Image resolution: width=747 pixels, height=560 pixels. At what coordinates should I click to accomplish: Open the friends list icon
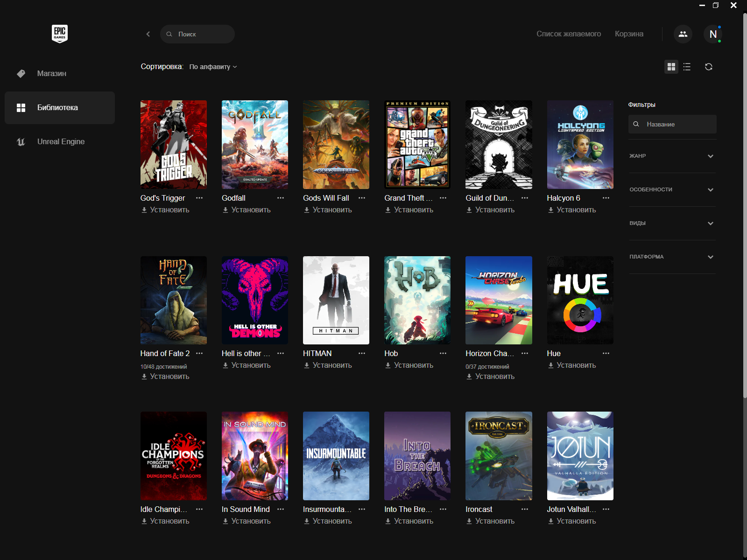(683, 34)
